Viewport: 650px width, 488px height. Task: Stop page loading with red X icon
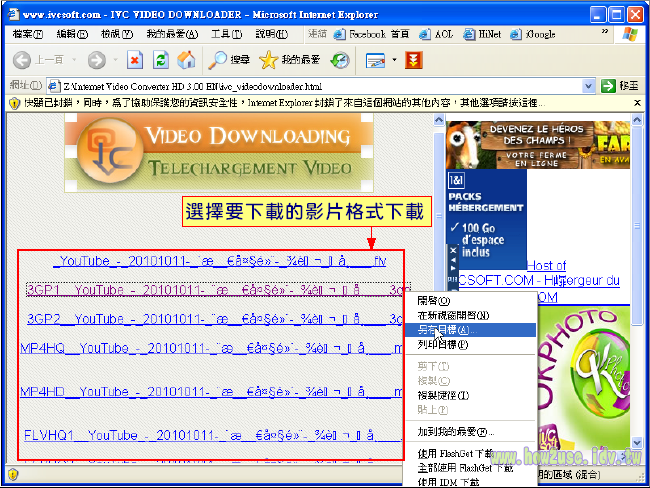pyautogui.click(x=135, y=61)
